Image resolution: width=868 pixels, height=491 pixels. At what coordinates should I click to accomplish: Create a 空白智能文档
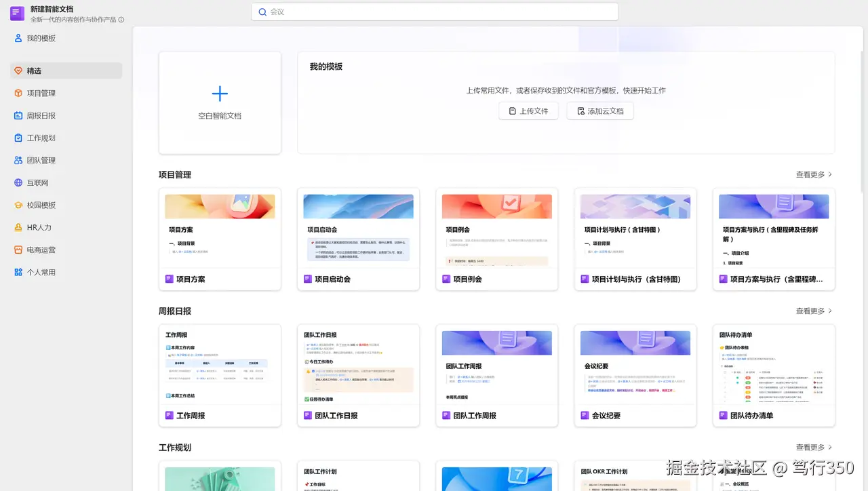tap(220, 103)
